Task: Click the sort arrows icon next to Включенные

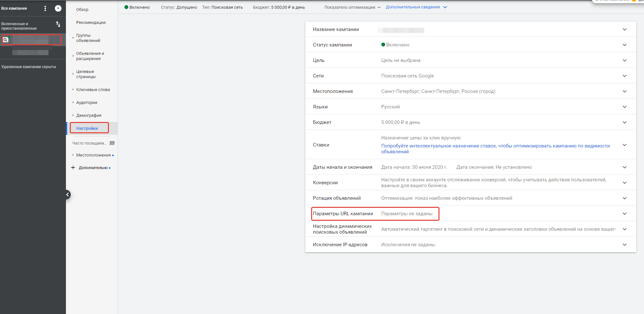Action: [x=58, y=24]
